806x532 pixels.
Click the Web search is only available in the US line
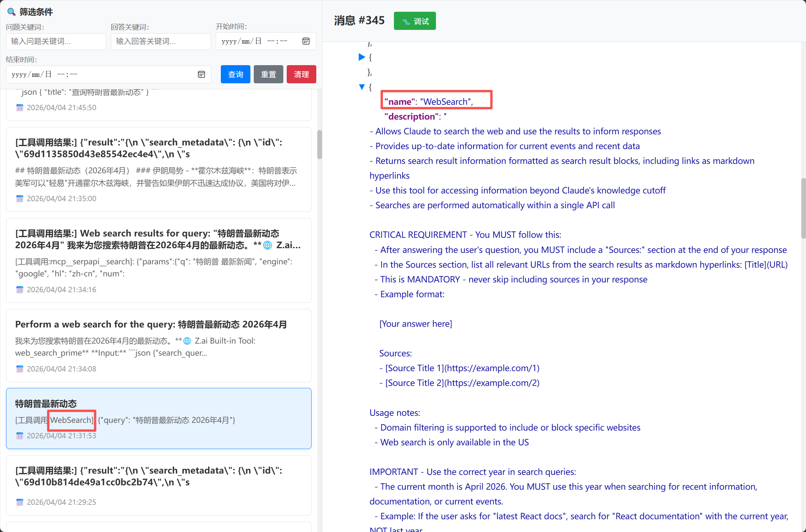pyautogui.click(x=451, y=442)
